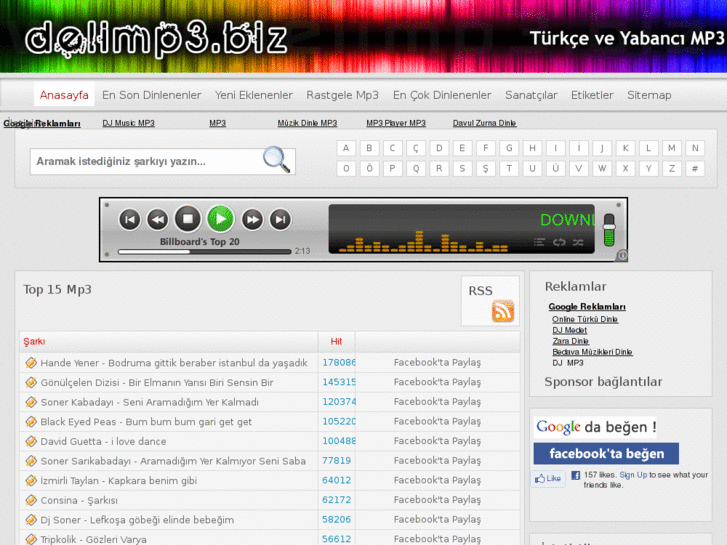Seek on the player progress bar

coord(204,251)
